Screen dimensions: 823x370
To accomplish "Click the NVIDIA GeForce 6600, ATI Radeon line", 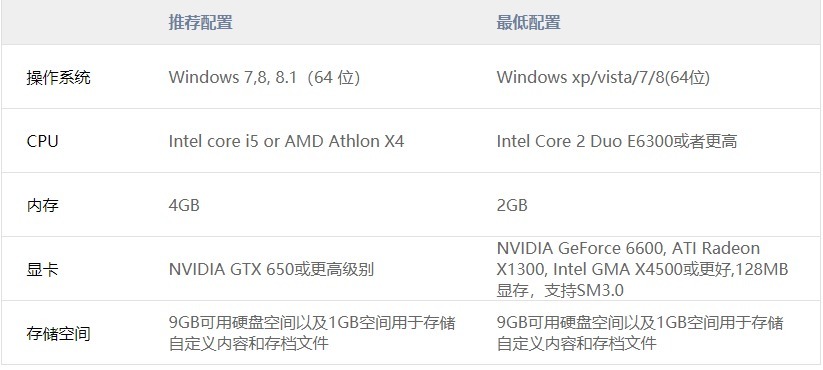I will 628,248.
